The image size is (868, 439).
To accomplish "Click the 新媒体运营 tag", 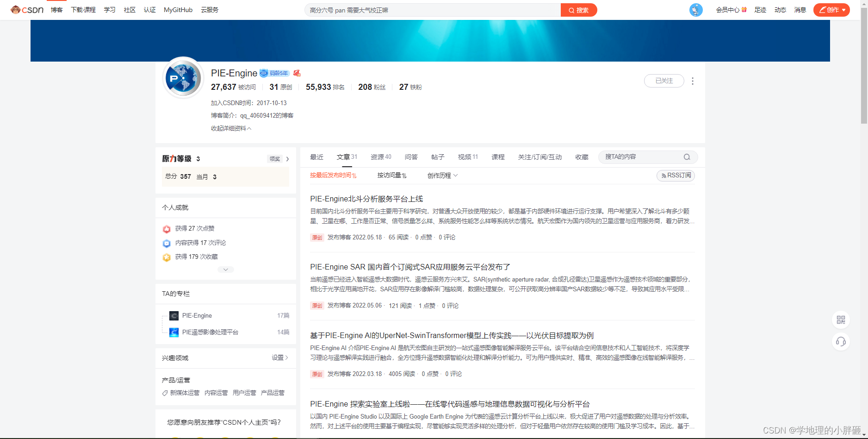I will tap(185, 393).
